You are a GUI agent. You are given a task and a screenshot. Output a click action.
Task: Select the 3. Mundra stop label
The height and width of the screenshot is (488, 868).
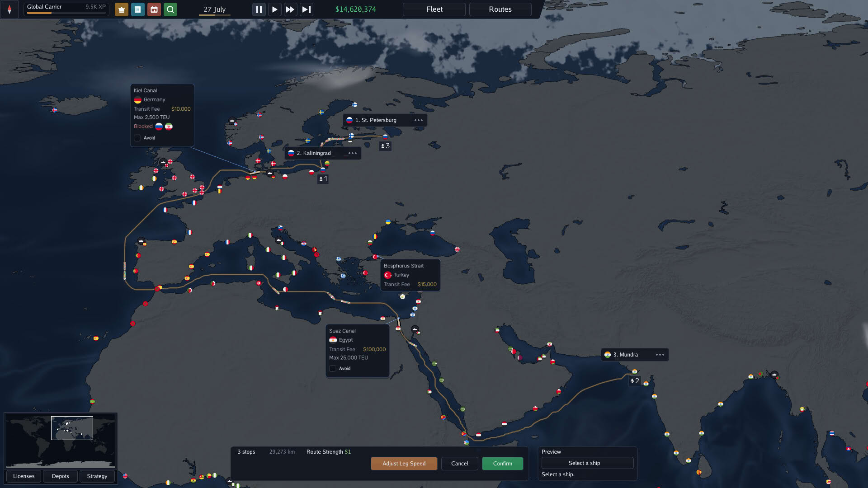[625, 355]
